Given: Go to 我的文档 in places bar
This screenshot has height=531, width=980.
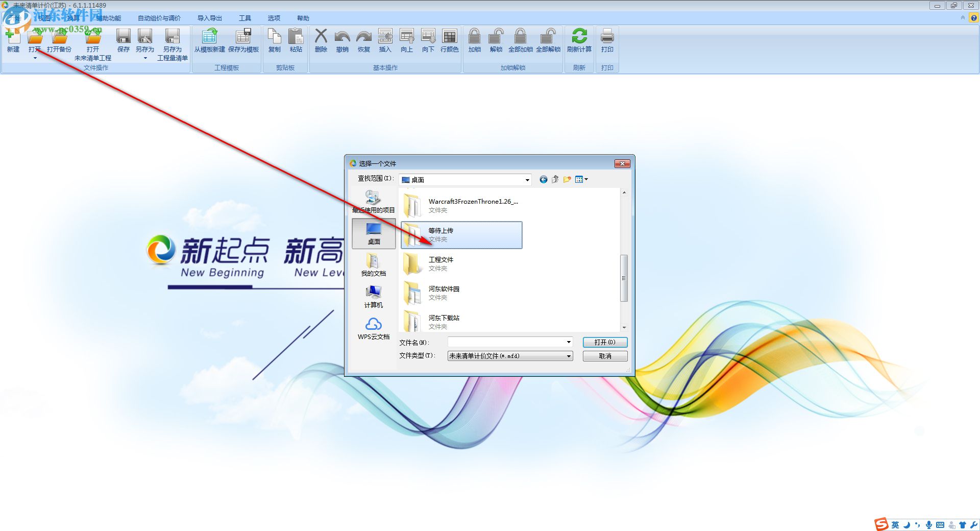Looking at the screenshot, I should pos(374,265).
